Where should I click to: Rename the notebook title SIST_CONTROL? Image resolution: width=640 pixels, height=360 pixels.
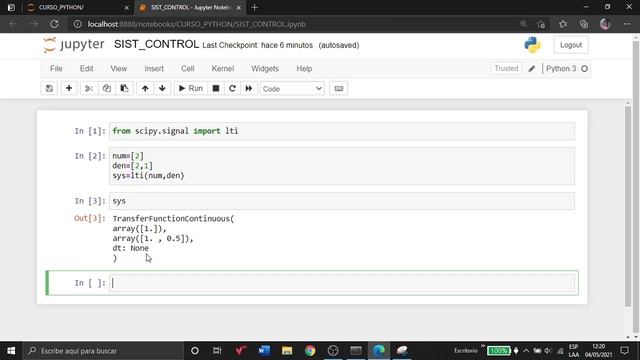tap(156, 44)
